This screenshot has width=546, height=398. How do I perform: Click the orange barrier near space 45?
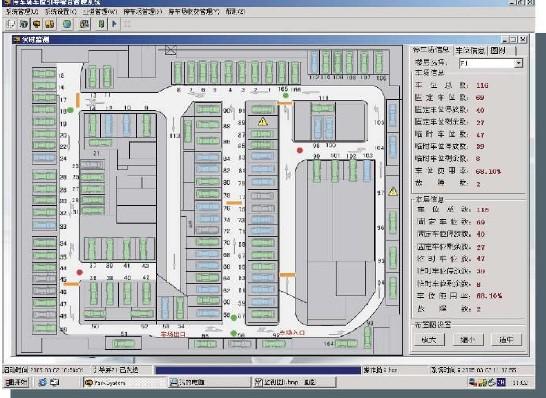(x=71, y=284)
